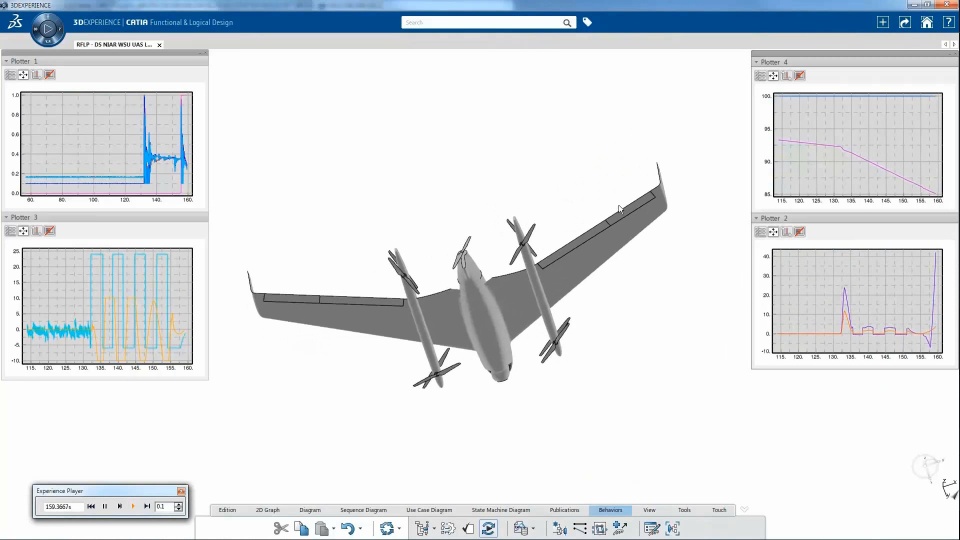This screenshot has width=960, height=540.
Task: Expand the toolbar chevron after Touch
Action: click(744, 509)
